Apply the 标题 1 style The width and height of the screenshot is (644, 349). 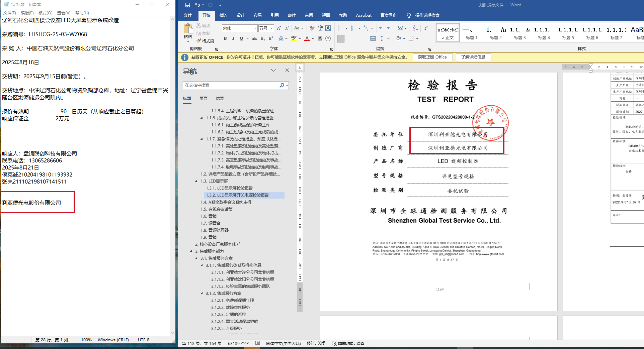471,33
